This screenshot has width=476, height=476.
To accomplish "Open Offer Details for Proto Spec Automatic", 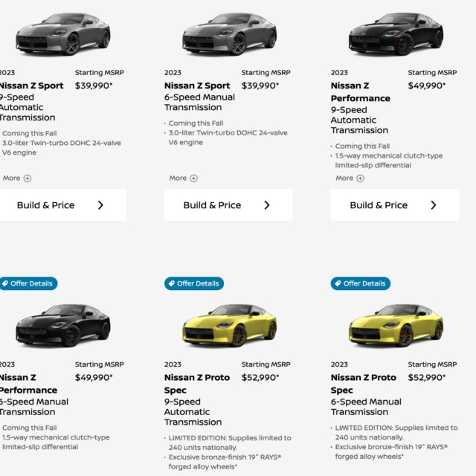I will tap(194, 283).
